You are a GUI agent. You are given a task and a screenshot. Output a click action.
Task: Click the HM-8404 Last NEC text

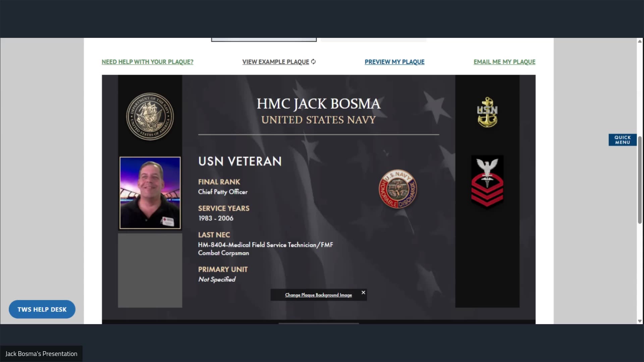266,249
